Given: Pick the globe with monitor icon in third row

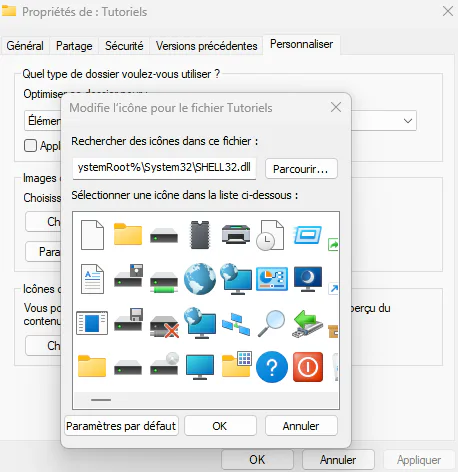Looking at the screenshot, I should (200, 323).
